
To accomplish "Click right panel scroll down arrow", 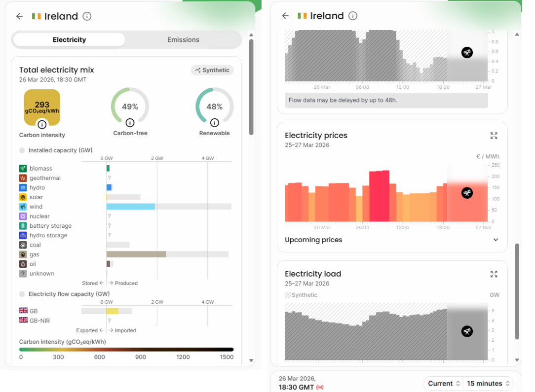I will 517,360.
